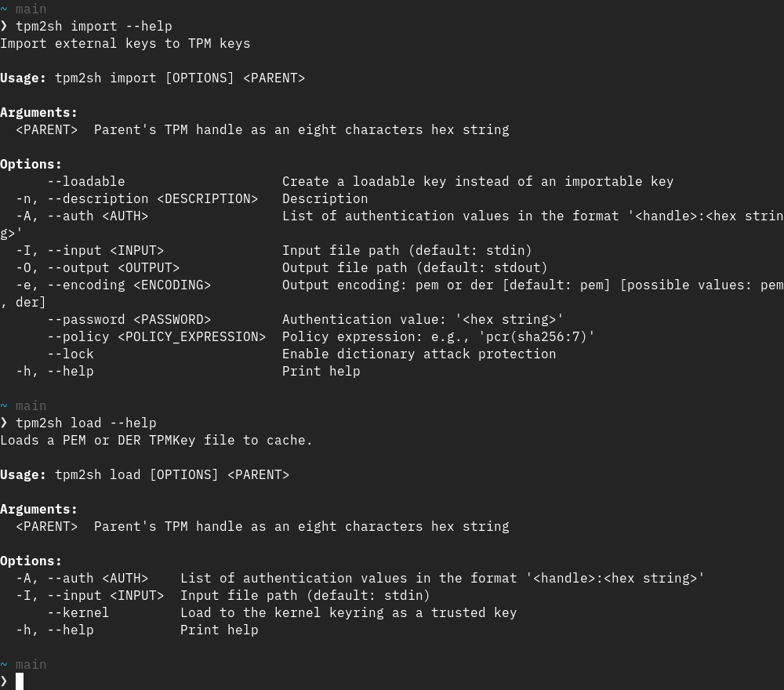Image resolution: width=784 pixels, height=690 pixels.
Task: Click the '--output <OUTPUT>' option
Action: (113, 267)
